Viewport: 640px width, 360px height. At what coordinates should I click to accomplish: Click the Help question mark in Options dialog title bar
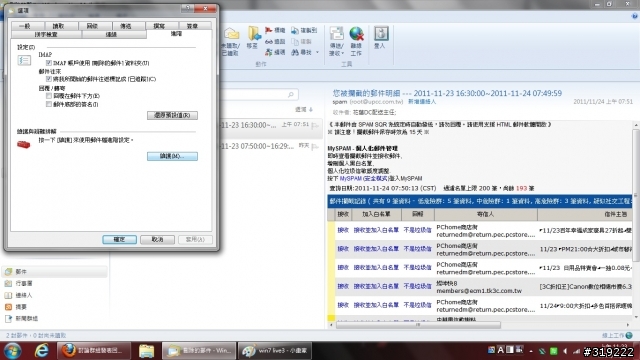click(188, 8)
